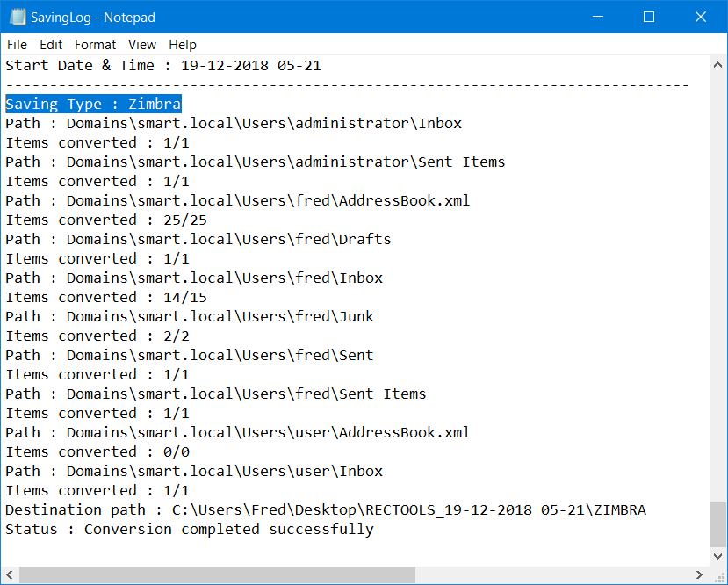This screenshot has height=585, width=728.
Task: Click the horizontal scrollbar thumb
Action: (x=217, y=574)
